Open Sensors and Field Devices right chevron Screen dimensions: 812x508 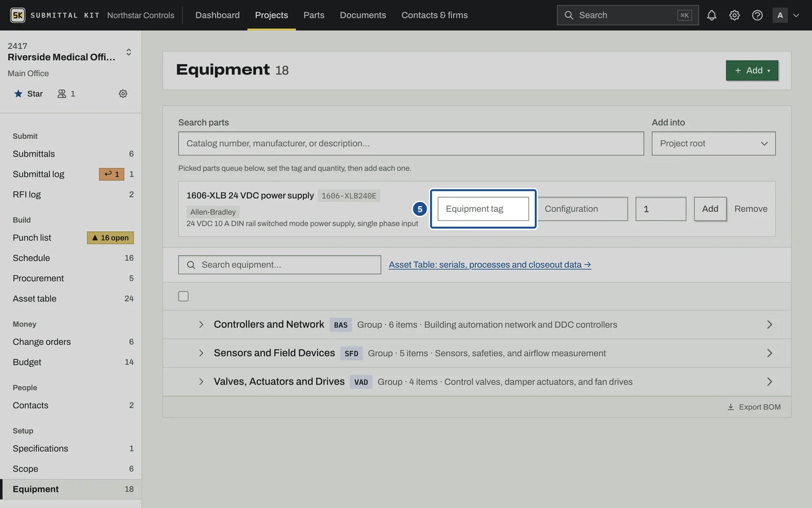coord(769,353)
